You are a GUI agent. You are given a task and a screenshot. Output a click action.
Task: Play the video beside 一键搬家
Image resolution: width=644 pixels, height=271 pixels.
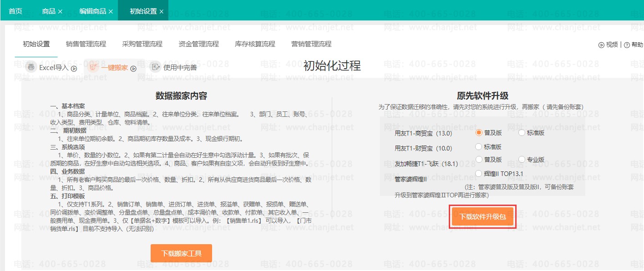(x=133, y=69)
